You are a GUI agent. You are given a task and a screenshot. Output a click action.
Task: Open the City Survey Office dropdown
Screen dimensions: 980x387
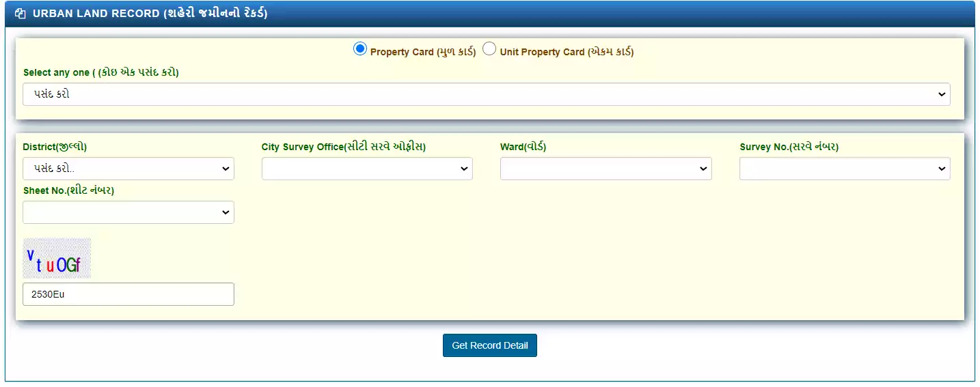(367, 169)
